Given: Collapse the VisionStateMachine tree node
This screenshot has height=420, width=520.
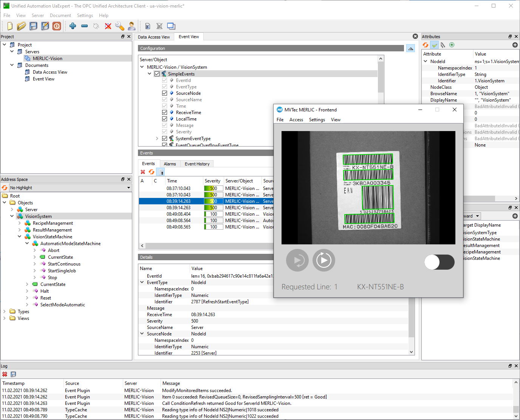Looking at the screenshot, I should click(x=20, y=237).
